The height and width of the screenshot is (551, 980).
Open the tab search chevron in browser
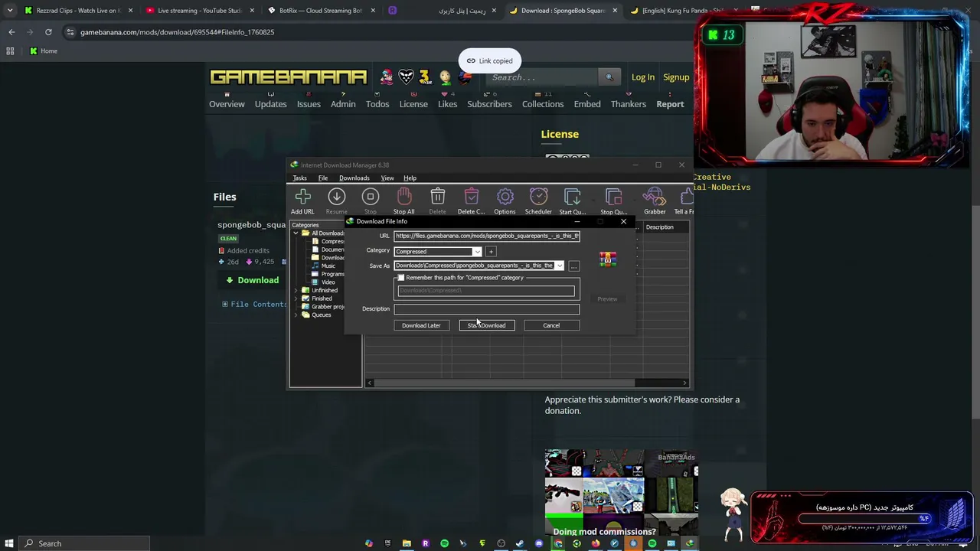10,11
